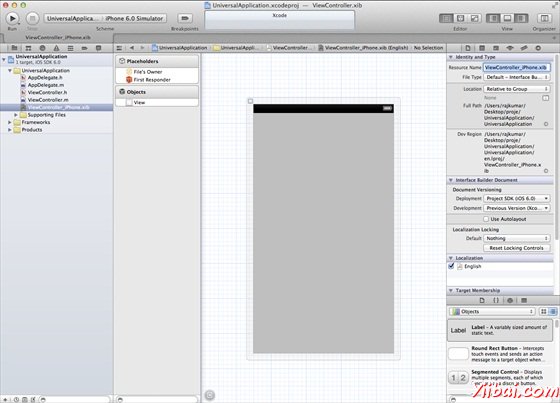Open the related files menu in jump bar
560x403 pixels.
click(119, 48)
